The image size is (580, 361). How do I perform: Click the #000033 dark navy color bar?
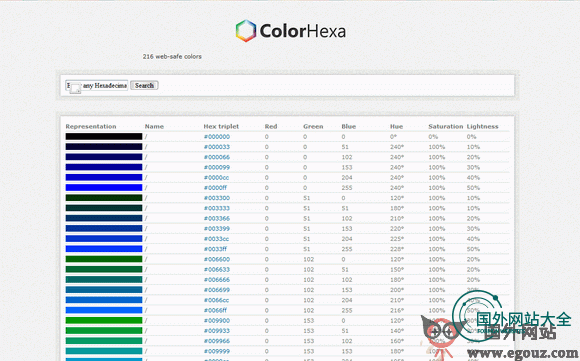104,147
